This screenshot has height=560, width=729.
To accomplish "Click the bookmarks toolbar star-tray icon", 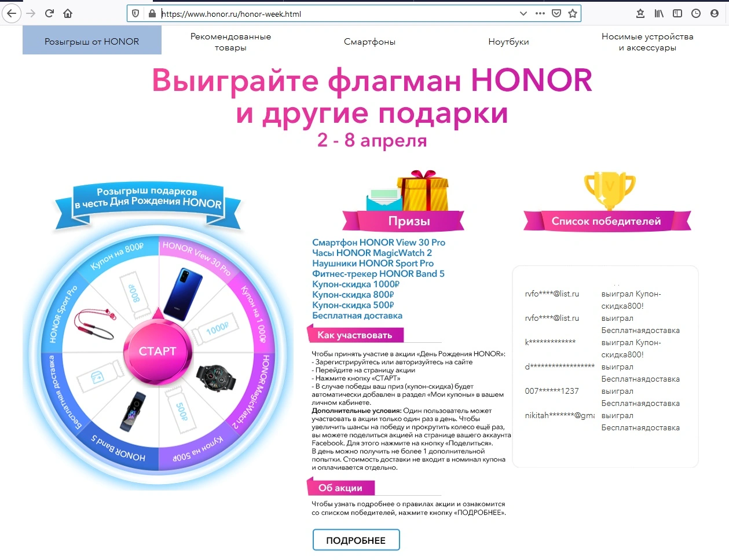I will [x=640, y=13].
